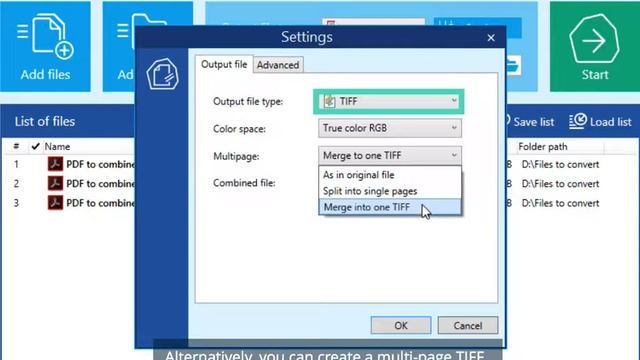Click the Load list icon

coord(578,121)
